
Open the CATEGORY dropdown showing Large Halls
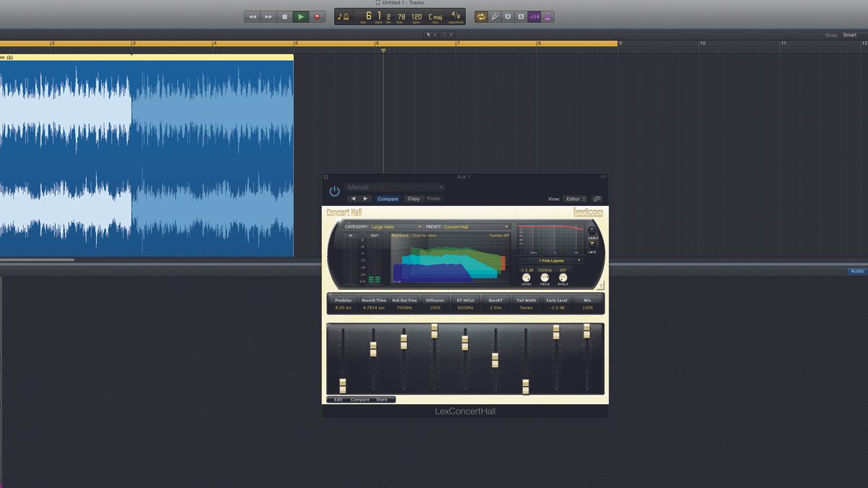coord(385,226)
